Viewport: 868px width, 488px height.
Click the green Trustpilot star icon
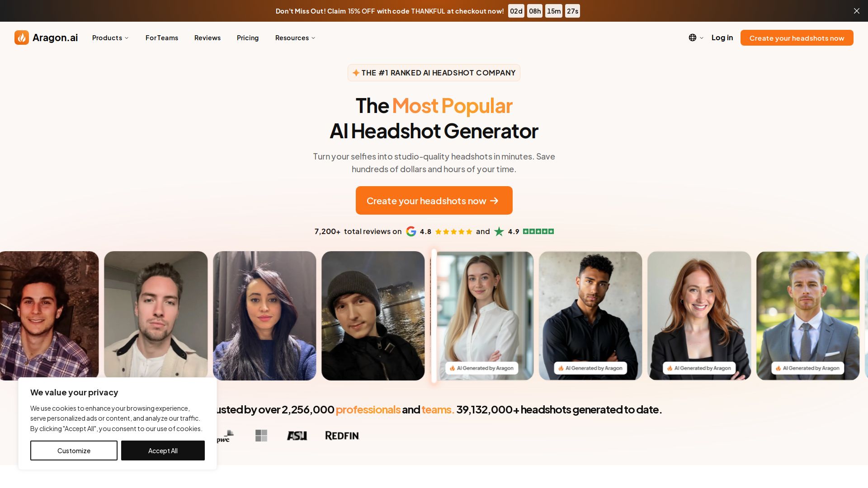click(x=499, y=231)
